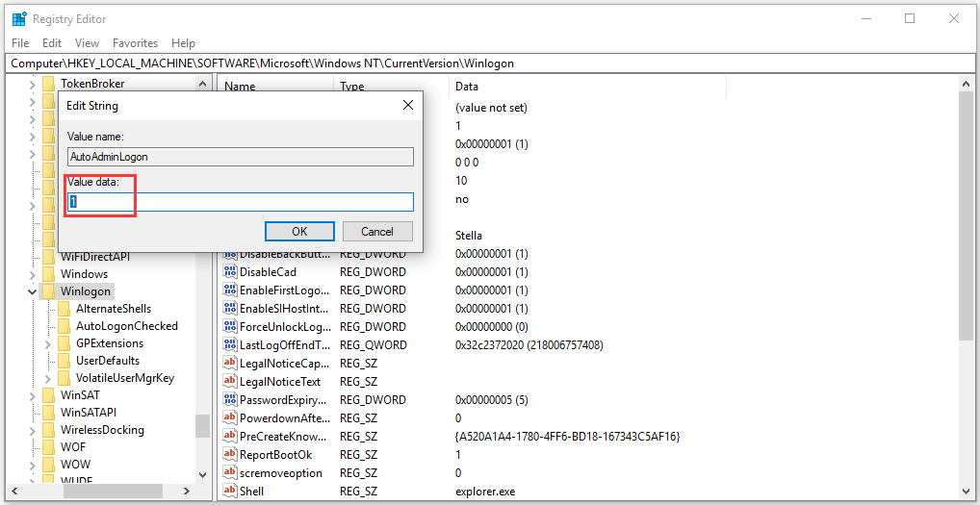Click the ReportBootOk string icon
The image size is (980, 505).
230,454
